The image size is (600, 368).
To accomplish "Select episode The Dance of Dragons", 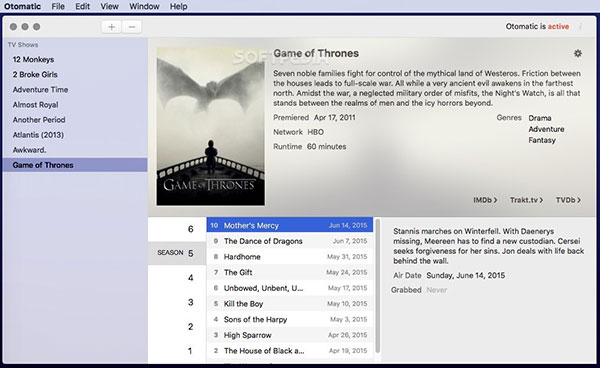I will (x=290, y=241).
